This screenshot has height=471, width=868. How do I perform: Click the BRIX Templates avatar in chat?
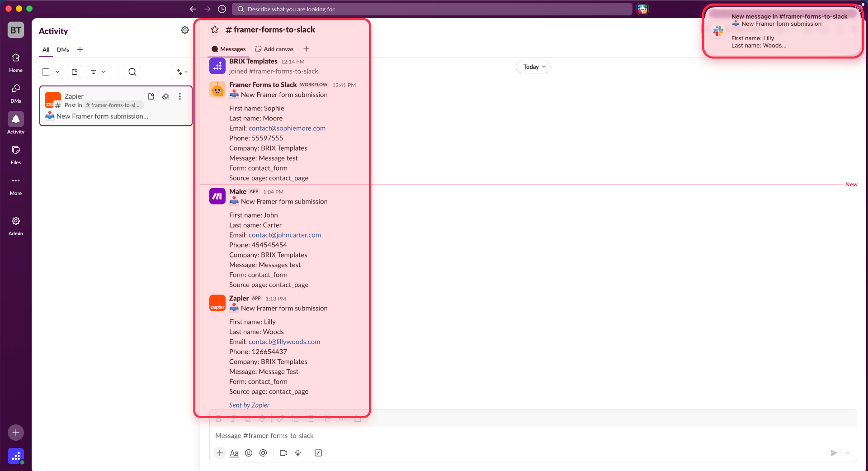pyautogui.click(x=217, y=66)
